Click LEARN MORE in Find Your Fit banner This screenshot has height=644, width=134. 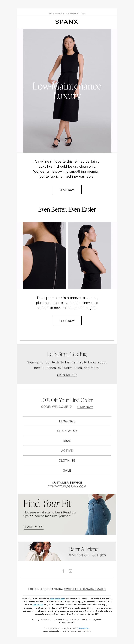click(x=33, y=527)
